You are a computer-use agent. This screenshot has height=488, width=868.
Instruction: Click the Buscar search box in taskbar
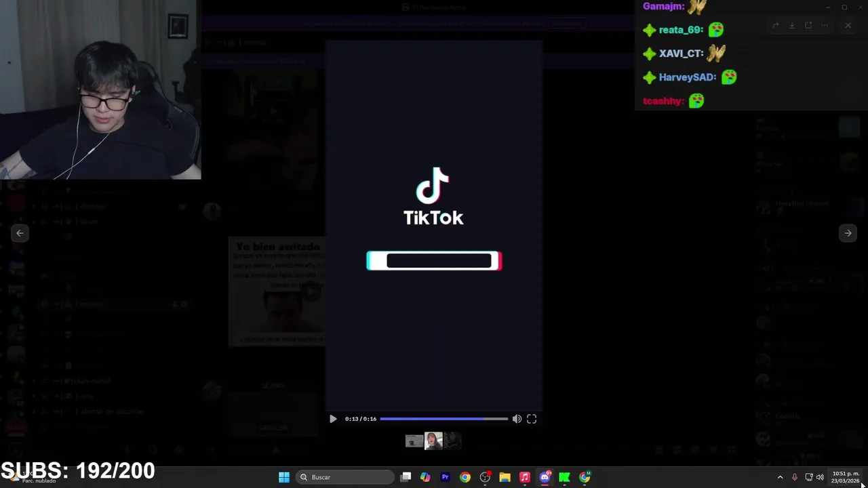(x=346, y=477)
